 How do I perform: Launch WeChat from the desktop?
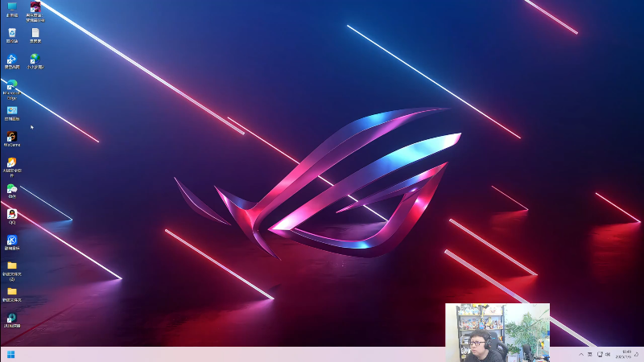coord(12,191)
